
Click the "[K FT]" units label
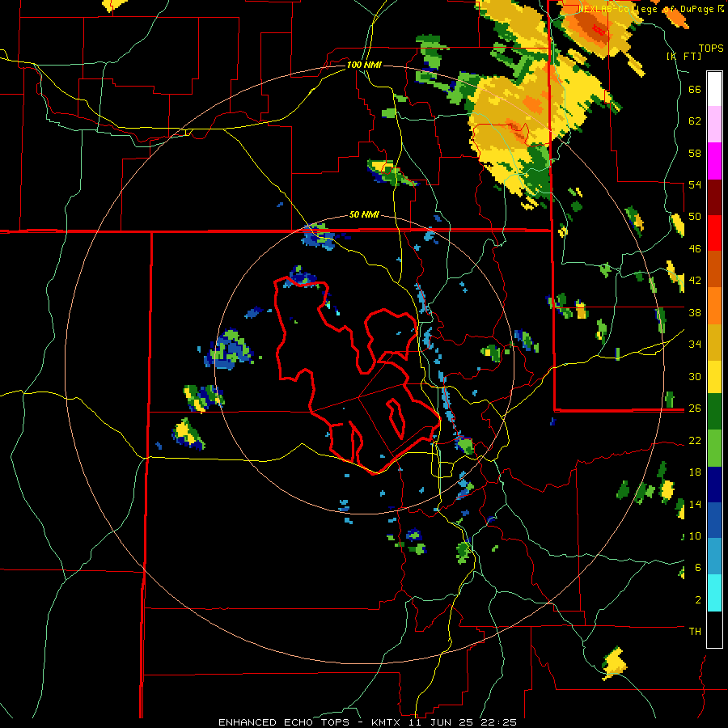[684, 57]
